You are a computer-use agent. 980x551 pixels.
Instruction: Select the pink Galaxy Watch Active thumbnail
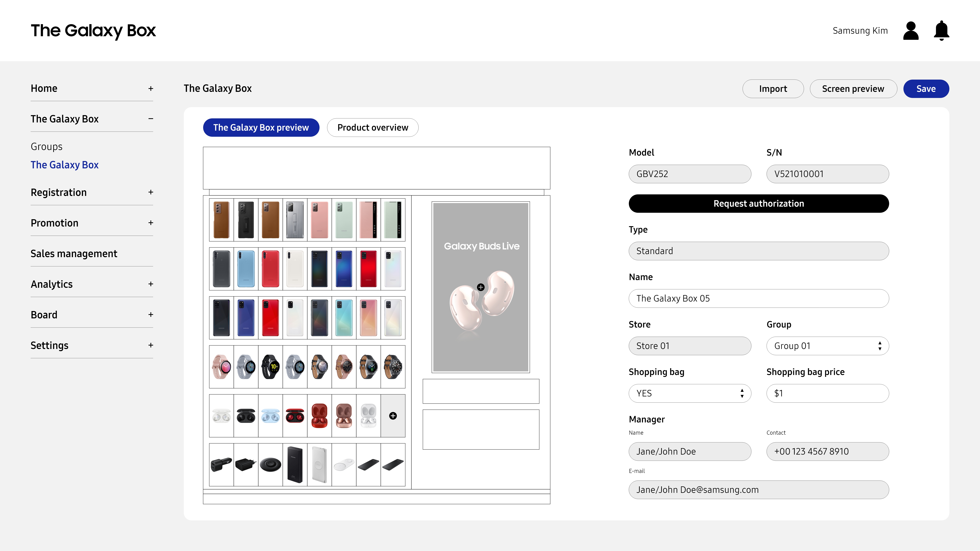pos(221,367)
